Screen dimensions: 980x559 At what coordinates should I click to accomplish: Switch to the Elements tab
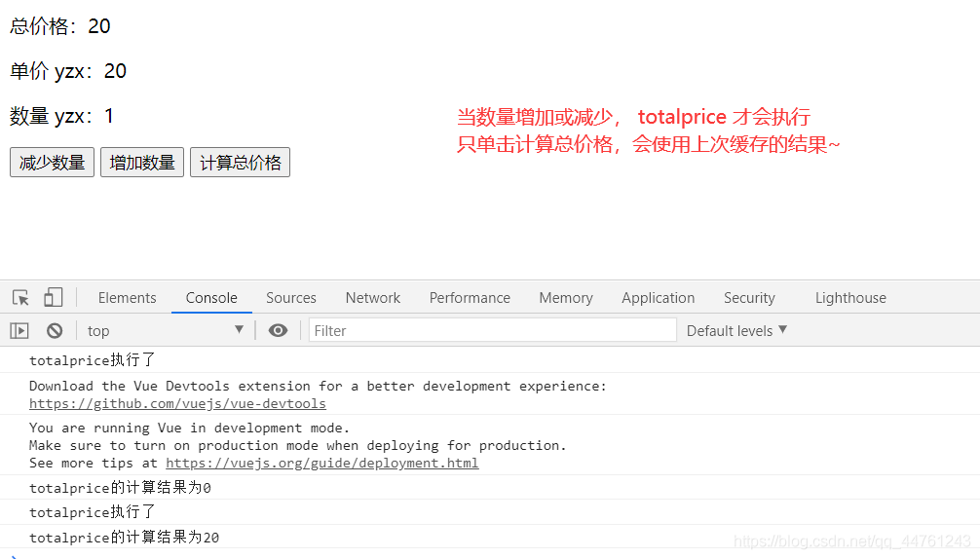pos(127,298)
